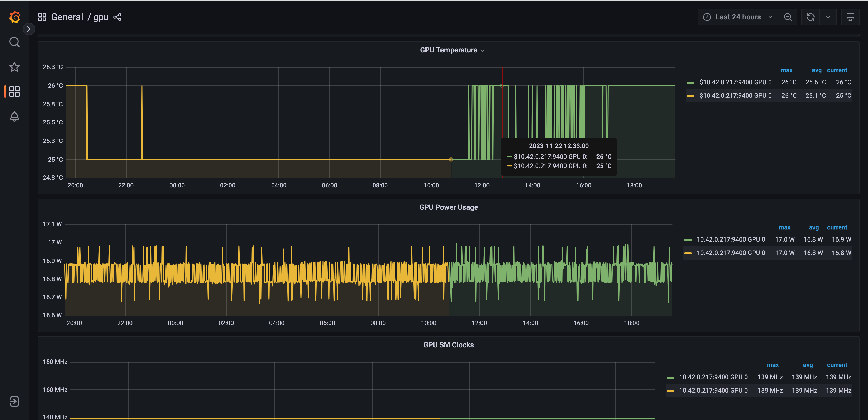Click the 2023-11-22 12:33:00 tooltip timestamp
The height and width of the screenshot is (420, 868).
pyautogui.click(x=559, y=146)
